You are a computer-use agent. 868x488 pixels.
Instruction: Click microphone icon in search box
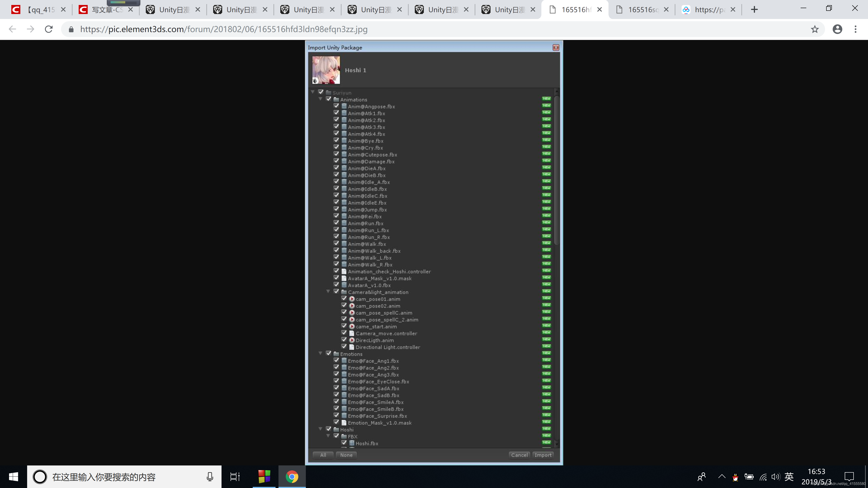(210, 476)
